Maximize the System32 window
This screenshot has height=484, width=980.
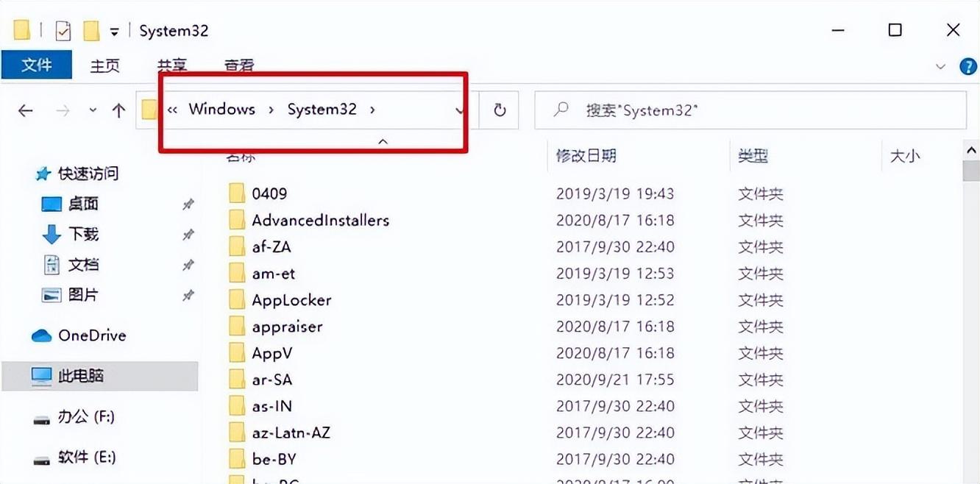[895, 30]
